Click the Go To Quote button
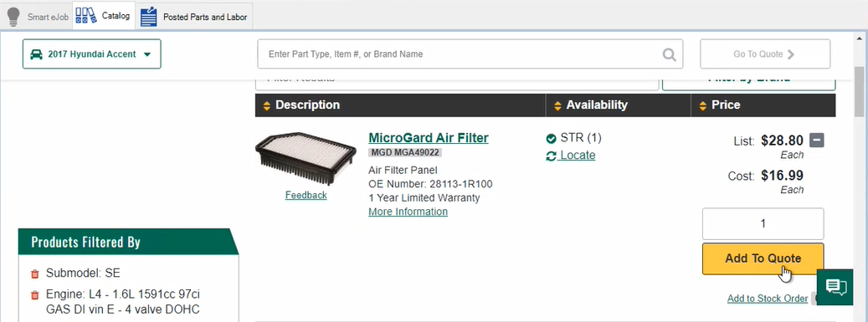 coord(765,54)
